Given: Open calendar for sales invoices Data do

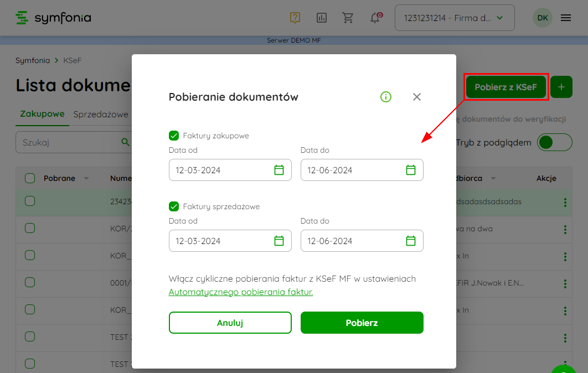Looking at the screenshot, I should [411, 241].
